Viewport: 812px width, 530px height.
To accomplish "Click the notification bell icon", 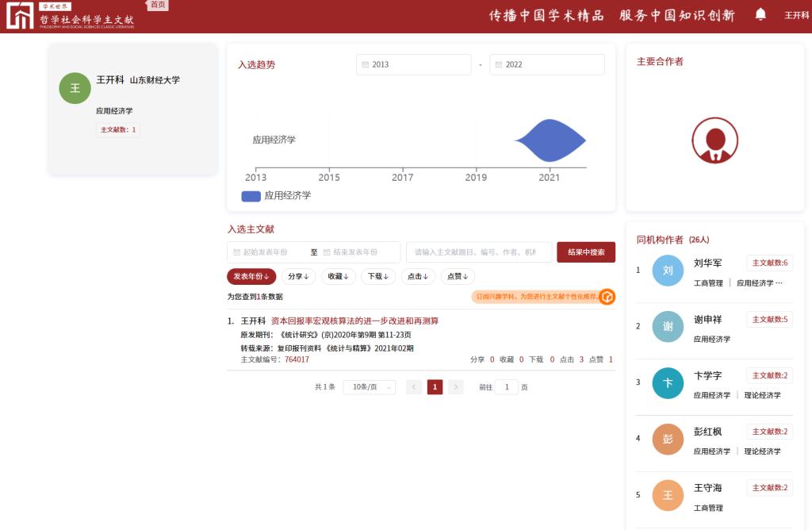I will click(x=760, y=14).
